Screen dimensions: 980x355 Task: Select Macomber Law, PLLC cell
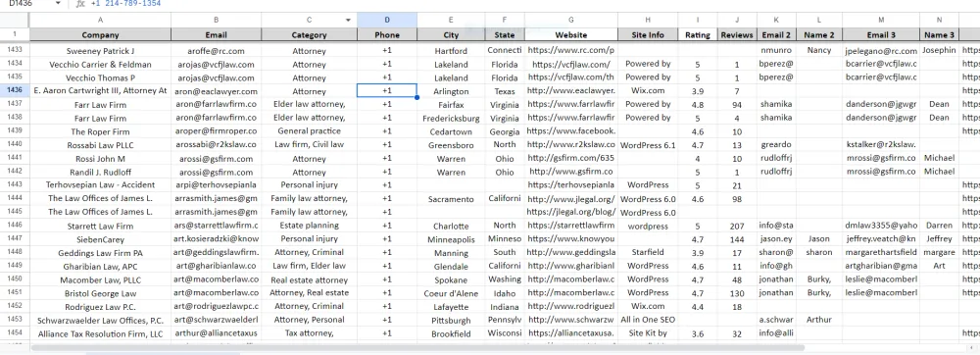coord(100,279)
